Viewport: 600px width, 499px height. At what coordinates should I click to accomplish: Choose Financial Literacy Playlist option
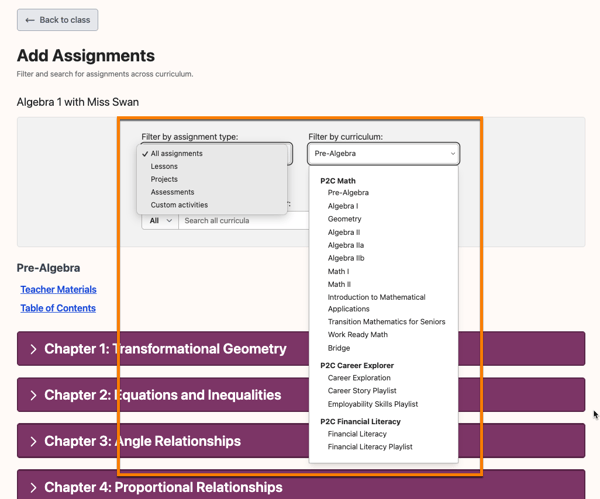(370, 447)
